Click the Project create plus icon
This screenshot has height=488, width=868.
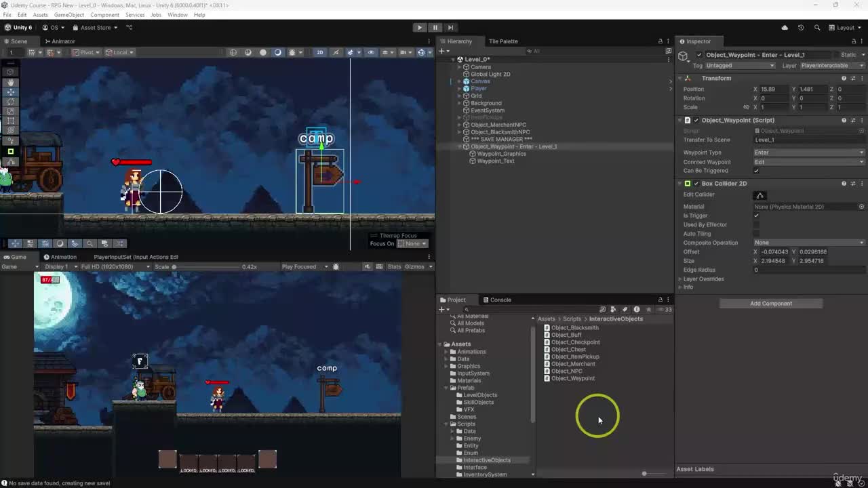pos(441,310)
